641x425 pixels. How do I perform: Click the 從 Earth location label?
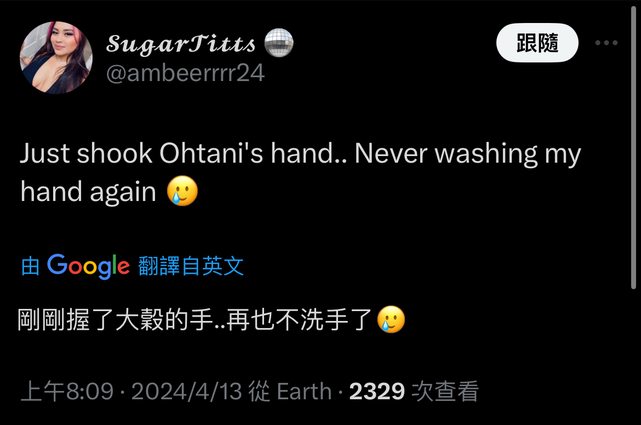289,391
